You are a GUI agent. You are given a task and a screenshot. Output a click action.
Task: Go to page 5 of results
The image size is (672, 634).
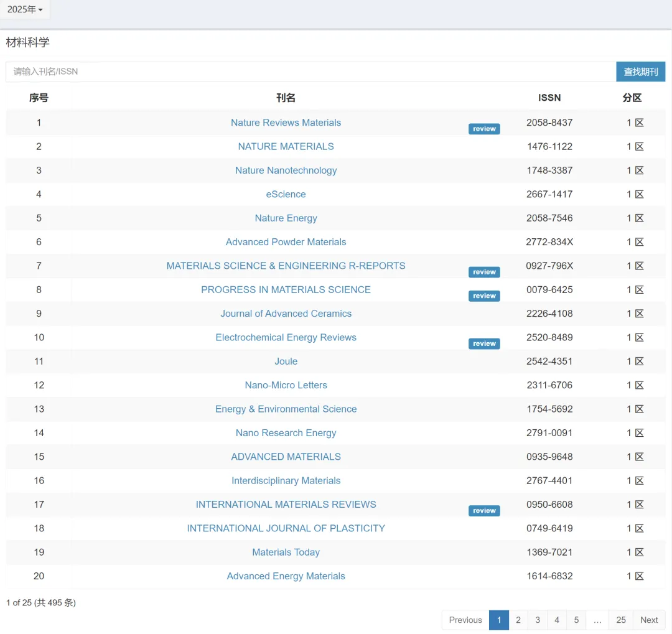click(x=576, y=620)
